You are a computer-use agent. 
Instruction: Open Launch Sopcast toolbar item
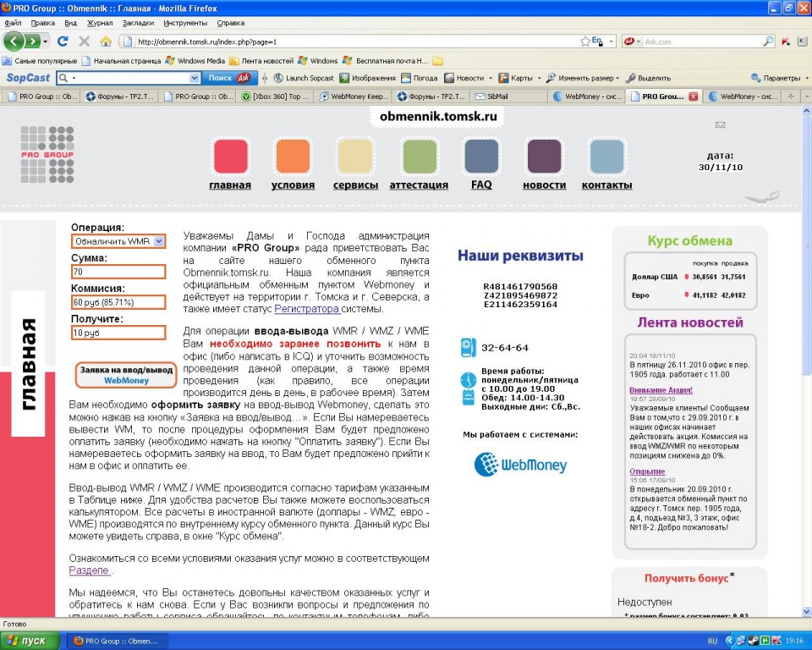tap(304, 78)
